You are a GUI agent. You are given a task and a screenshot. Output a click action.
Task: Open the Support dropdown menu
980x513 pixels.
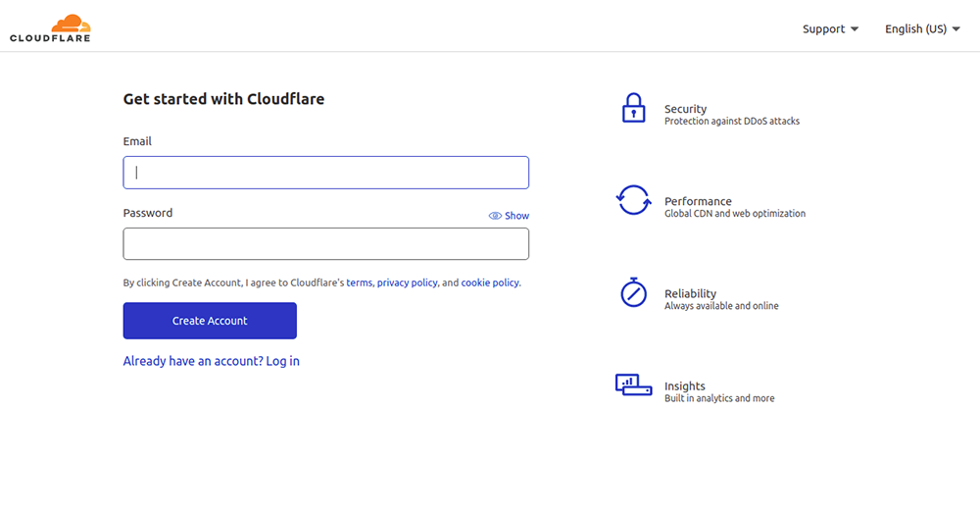click(x=830, y=29)
